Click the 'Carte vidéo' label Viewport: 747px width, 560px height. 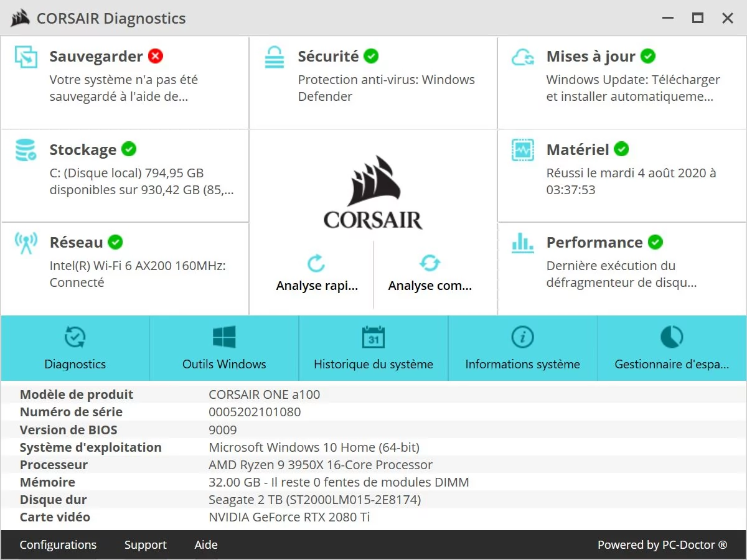click(55, 517)
